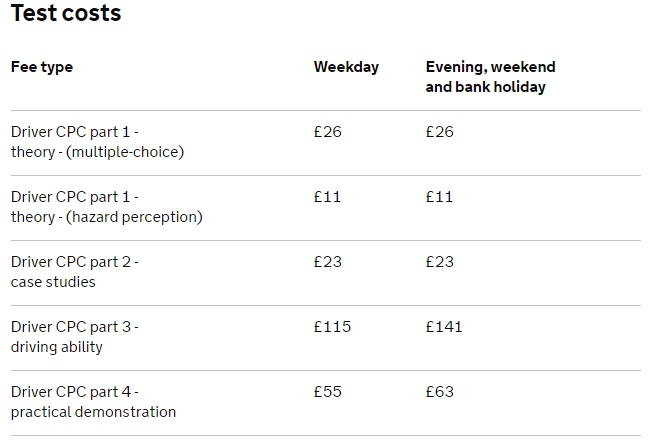This screenshot has height=443, width=650.
Task: Select Driver CPC part 3 driving ability label
Action: pyautogui.click(x=75, y=337)
